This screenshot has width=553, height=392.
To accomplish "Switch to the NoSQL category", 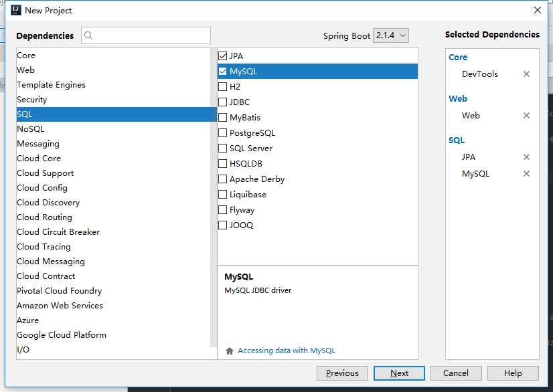I will (x=114, y=129).
